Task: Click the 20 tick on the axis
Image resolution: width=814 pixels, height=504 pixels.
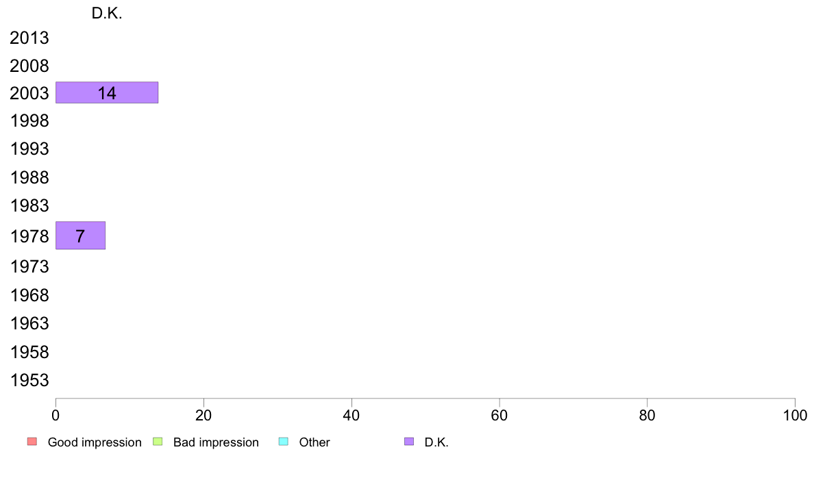Action: pos(203,415)
